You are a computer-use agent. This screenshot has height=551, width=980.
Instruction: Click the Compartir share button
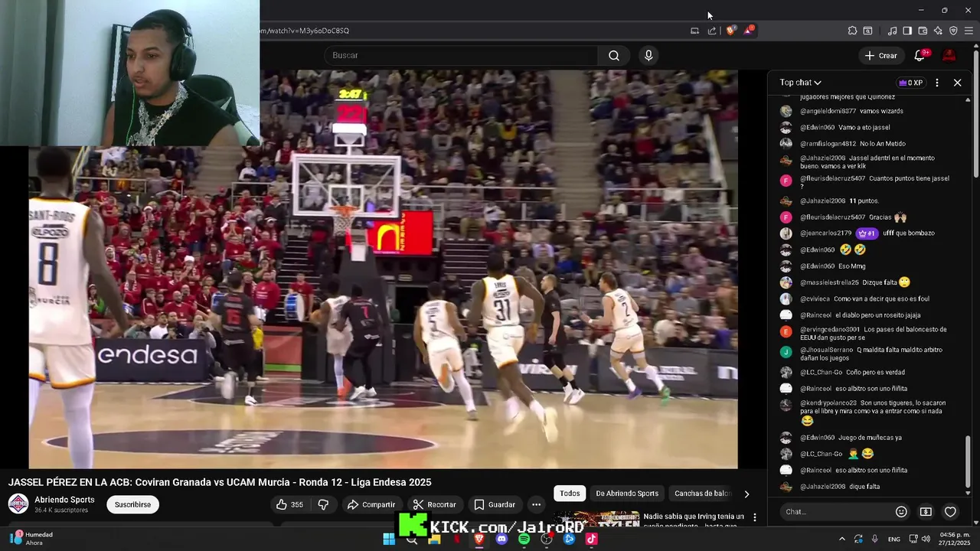tap(371, 504)
